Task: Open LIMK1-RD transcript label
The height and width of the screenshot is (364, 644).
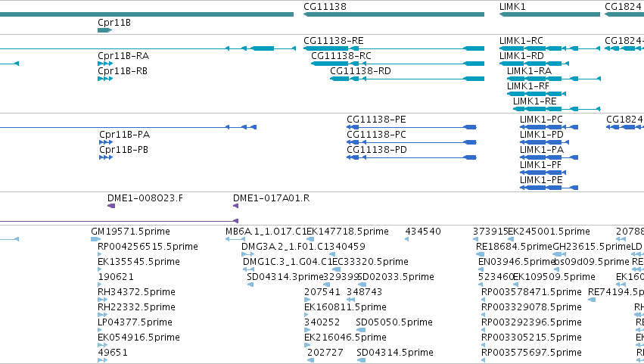Action: [x=521, y=56]
